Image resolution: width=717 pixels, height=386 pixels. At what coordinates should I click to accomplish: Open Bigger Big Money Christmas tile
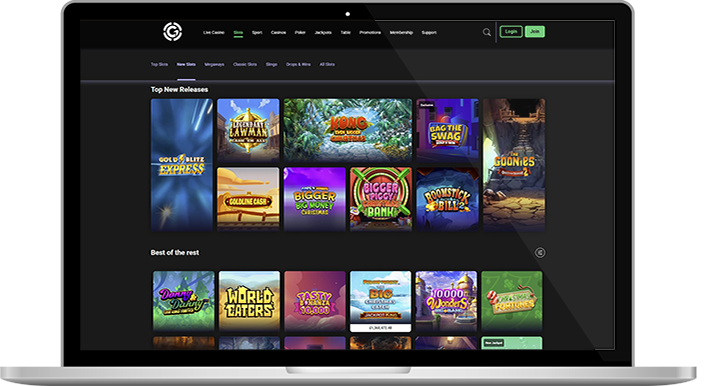tap(315, 199)
